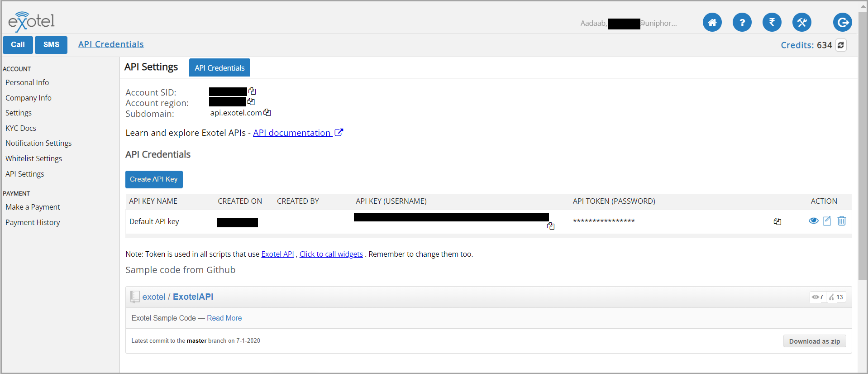Open the ExotelAPI repository link
The height and width of the screenshot is (374, 868).
click(x=193, y=297)
